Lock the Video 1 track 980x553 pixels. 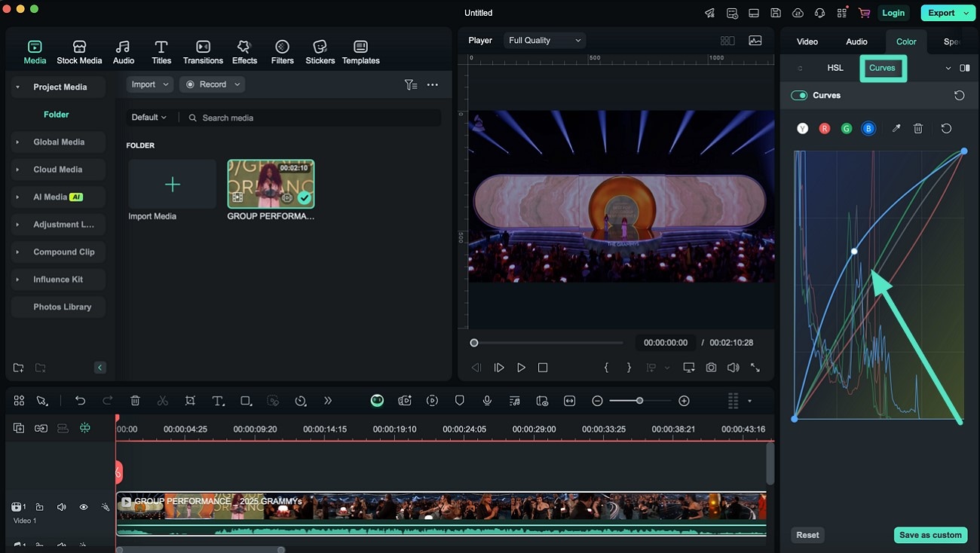click(x=40, y=507)
